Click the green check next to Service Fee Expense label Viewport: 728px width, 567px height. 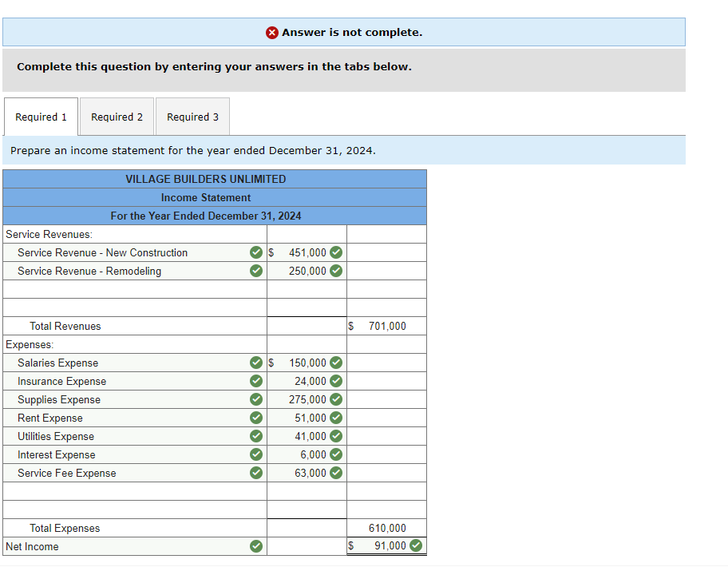click(255, 473)
